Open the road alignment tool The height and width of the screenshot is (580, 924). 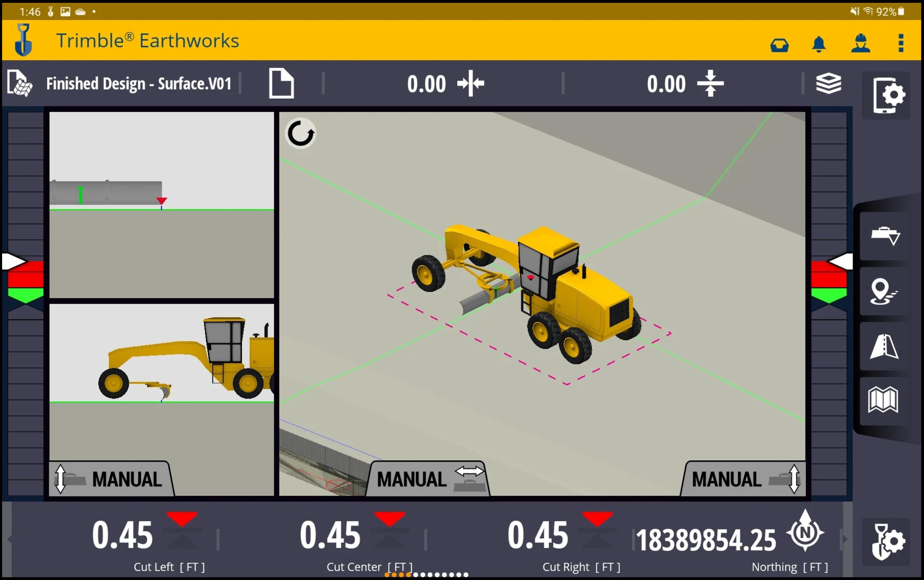(884, 347)
